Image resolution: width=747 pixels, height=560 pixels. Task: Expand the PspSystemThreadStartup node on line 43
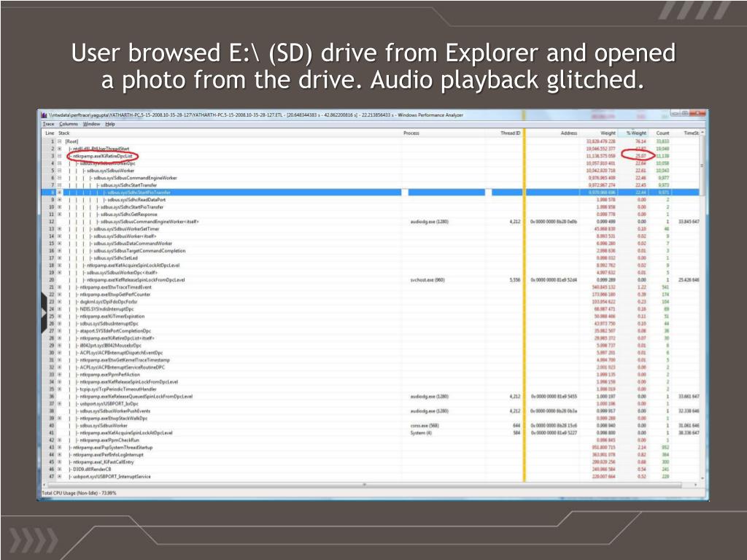pyautogui.click(x=60, y=448)
